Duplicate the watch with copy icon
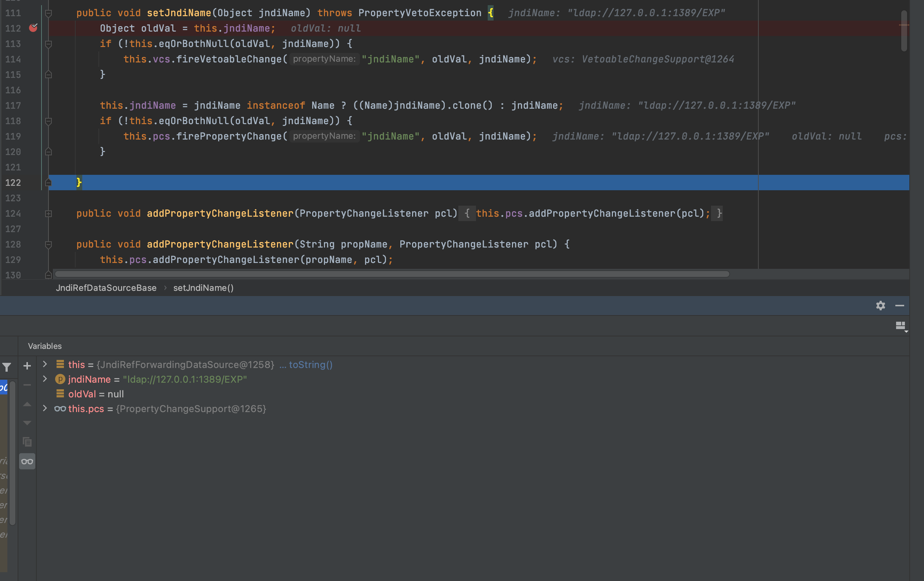The width and height of the screenshot is (924, 581). tap(27, 442)
